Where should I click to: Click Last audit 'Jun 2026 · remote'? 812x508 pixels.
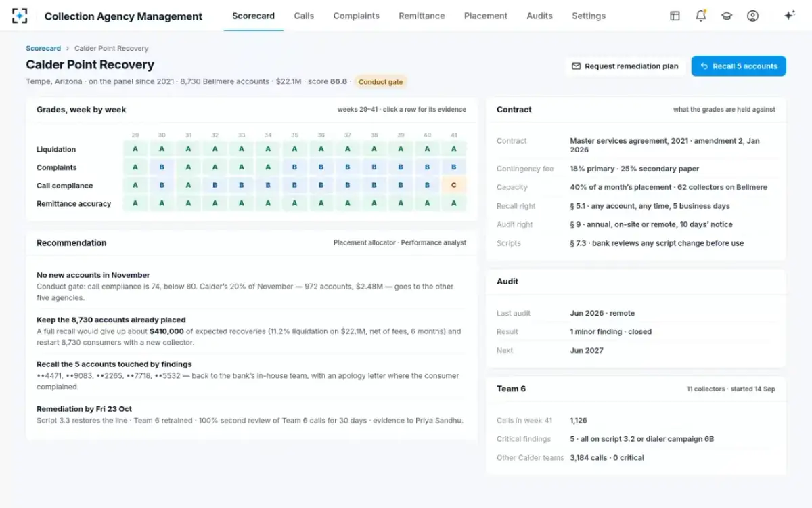coord(602,313)
